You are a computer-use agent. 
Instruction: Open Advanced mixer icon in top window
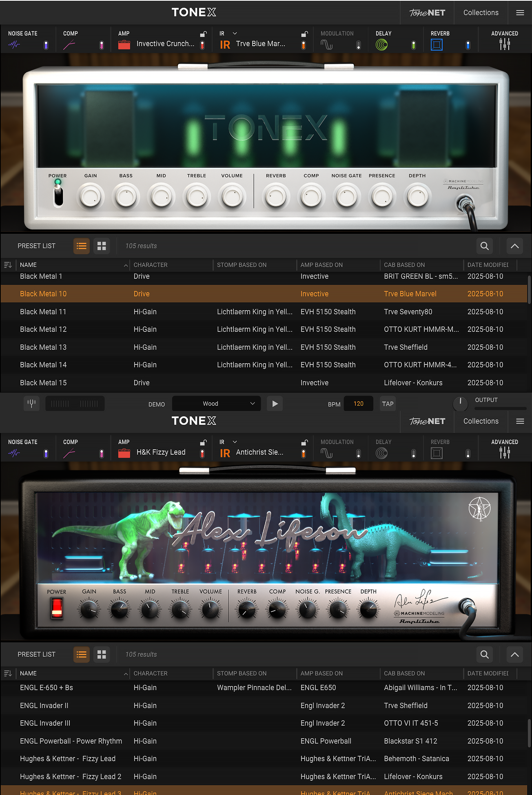click(505, 44)
